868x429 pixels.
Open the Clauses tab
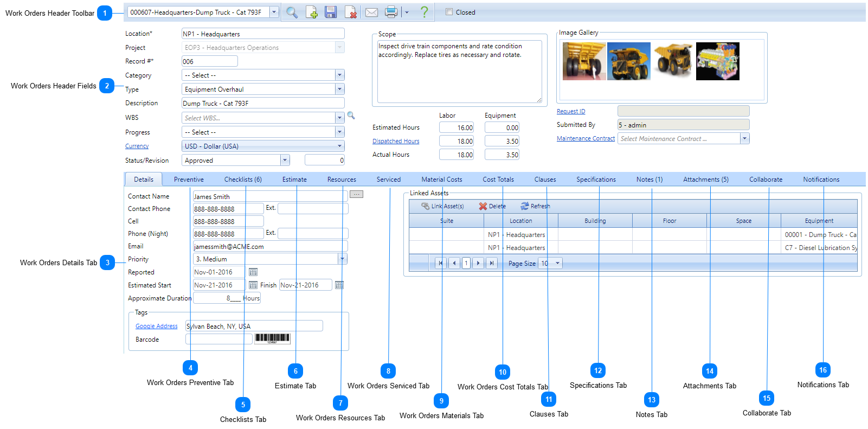pos(545,180)
